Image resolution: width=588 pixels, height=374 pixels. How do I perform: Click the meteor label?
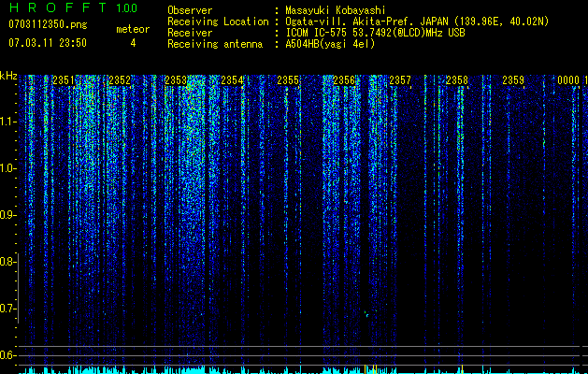[x=133, y=29]
